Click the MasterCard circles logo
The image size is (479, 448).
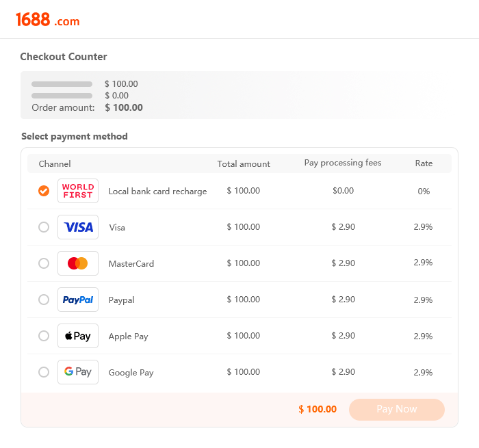(x=78, y=263)
